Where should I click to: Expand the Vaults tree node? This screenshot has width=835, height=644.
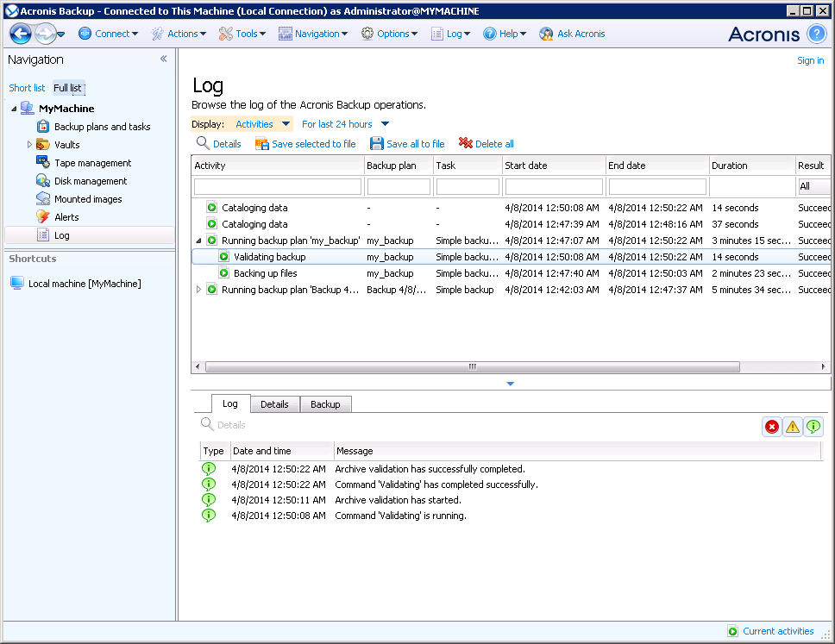click(x=29, y=145)
